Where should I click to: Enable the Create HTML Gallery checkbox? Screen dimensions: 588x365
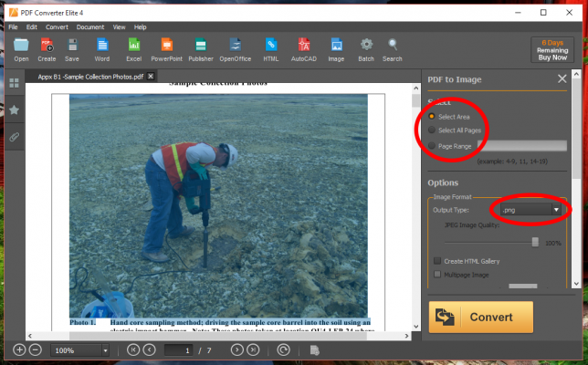tap(437, 261)
